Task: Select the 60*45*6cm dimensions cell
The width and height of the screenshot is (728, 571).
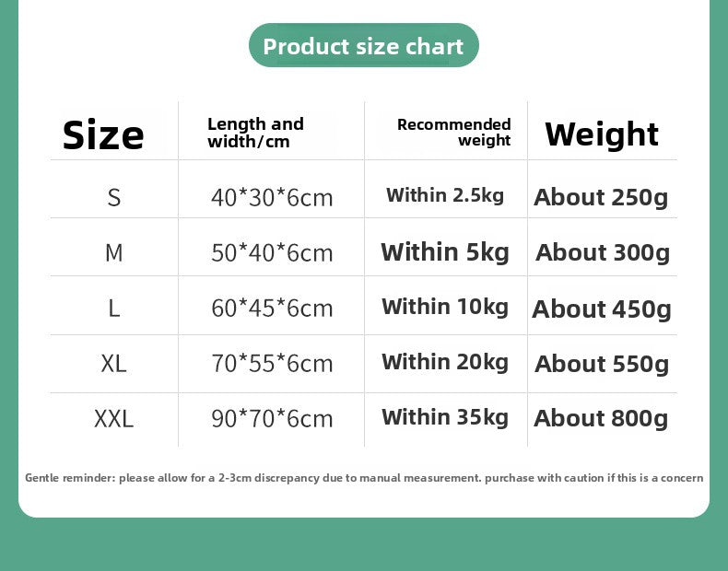Action: pyautogui.click(x=272, y=308)
